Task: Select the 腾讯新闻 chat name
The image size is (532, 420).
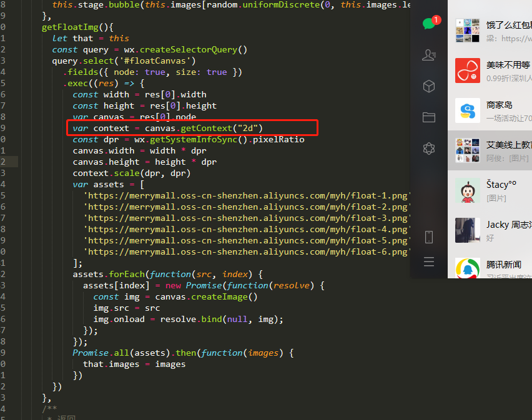Action: (504, 265)
